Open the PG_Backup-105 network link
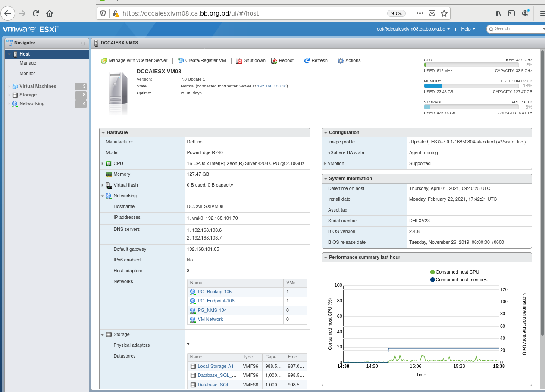 pos(215,292)
